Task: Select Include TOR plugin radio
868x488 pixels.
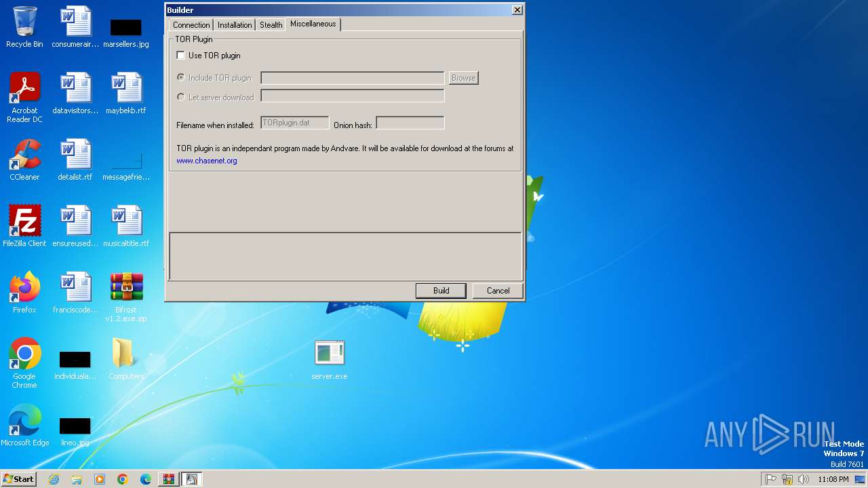Action: [x=181, y=78]
